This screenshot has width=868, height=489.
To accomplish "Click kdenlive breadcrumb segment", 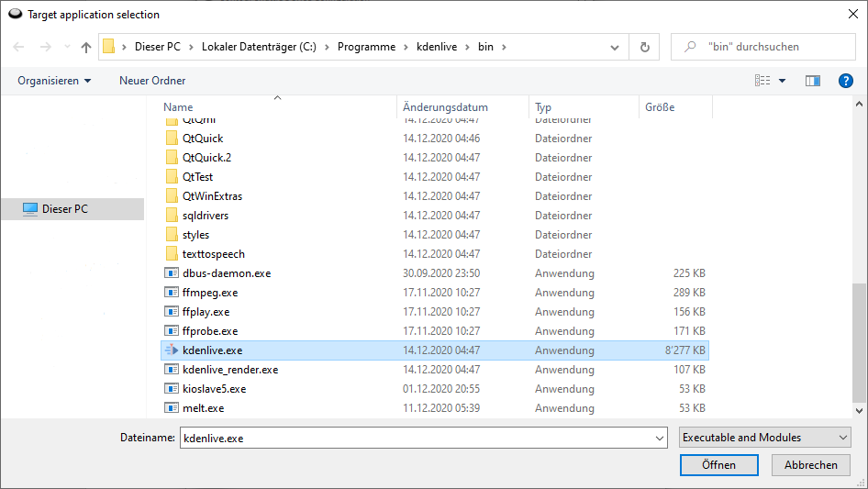I will (x=437, y=47).
